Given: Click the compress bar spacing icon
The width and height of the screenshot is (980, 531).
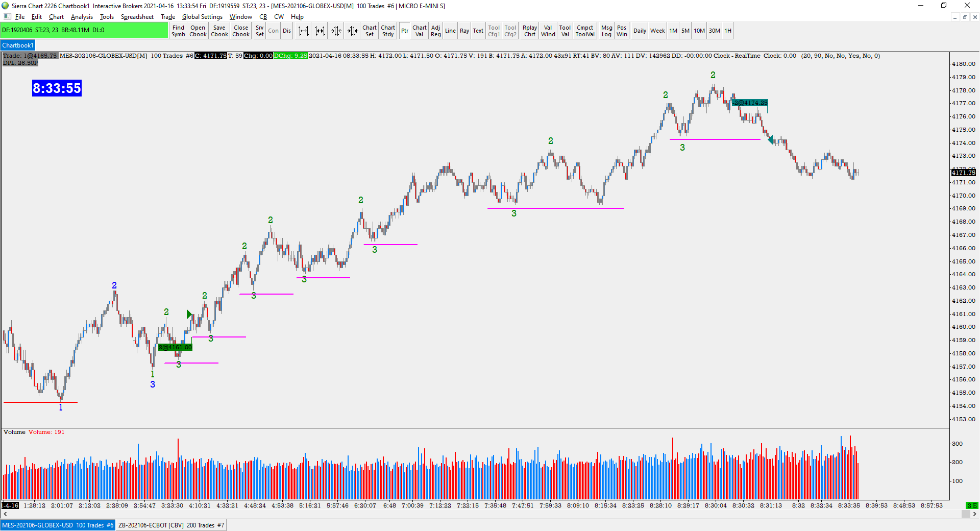Looking at the screenshot, I should point(320,31).
